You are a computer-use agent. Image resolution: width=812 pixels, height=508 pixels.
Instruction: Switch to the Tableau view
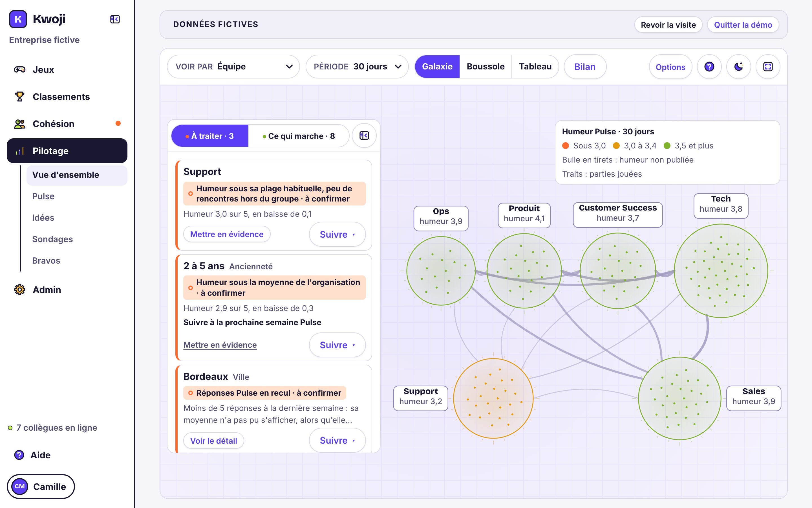535,67
